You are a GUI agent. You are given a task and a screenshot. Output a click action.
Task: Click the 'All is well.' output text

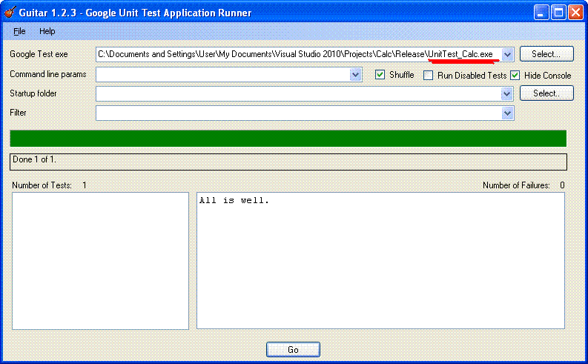tap(234, 201)
